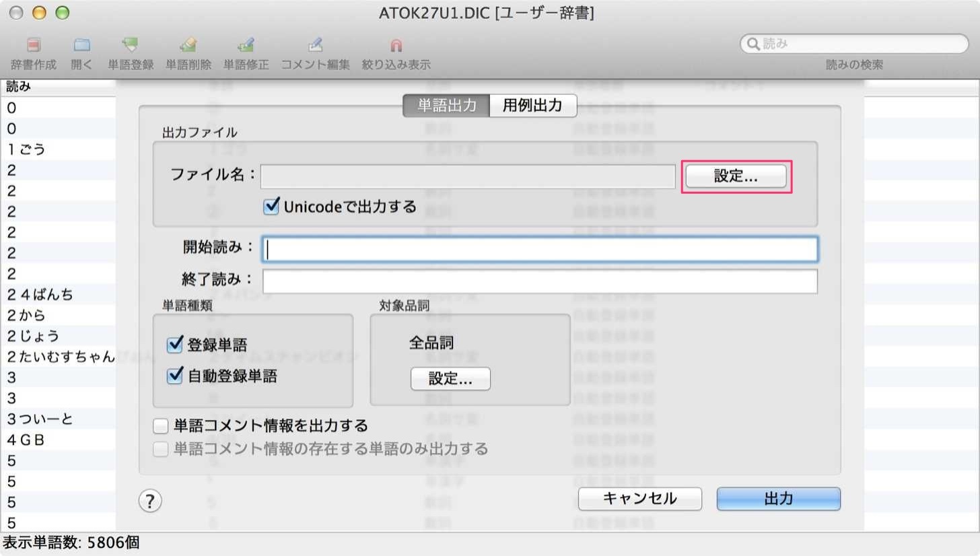Select the 2たいむすちゃん row
The image size is (980, 556).
click(58, 357)
